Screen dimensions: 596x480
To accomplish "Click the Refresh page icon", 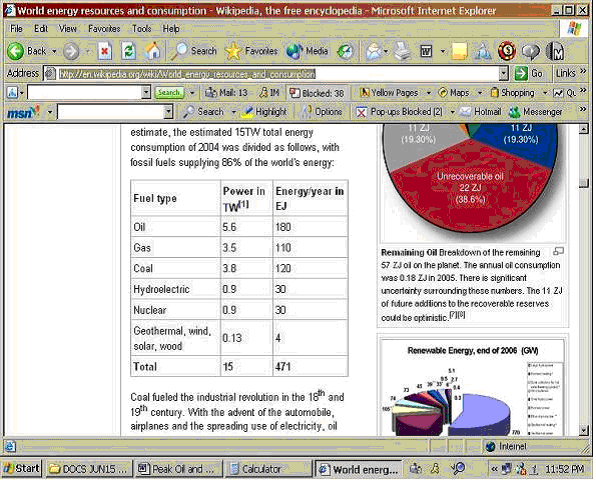I will pyautogui.click(x=128, y=51).
